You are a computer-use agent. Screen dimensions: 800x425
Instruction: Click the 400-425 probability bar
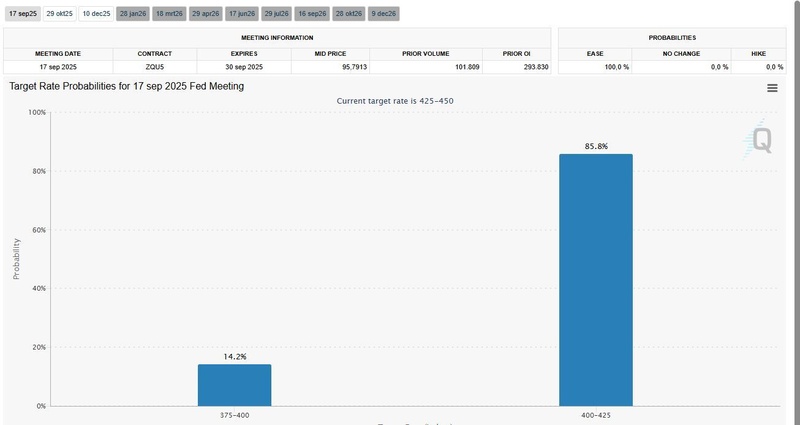click(596, 280)
